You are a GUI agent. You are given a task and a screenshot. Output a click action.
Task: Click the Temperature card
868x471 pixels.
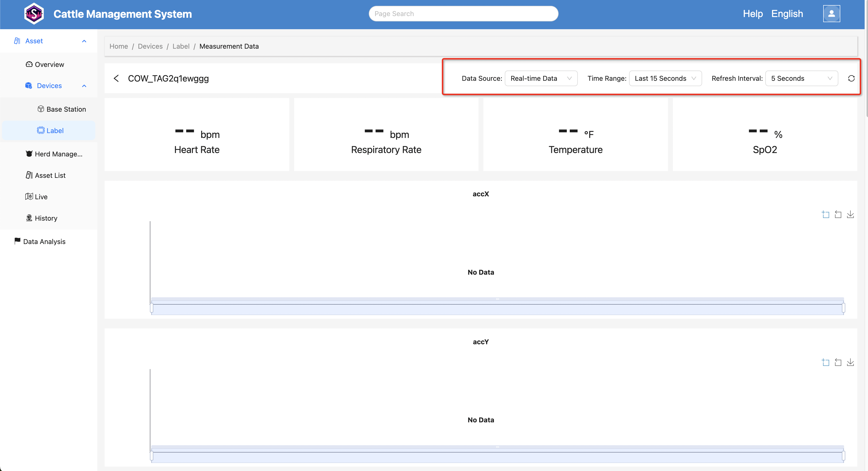[x=576, y=135]
